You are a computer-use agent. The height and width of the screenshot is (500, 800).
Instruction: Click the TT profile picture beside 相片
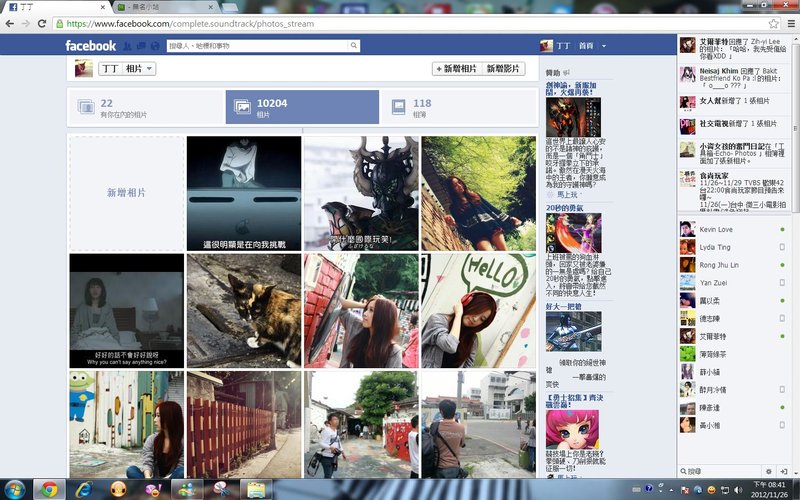click(84, 68)
